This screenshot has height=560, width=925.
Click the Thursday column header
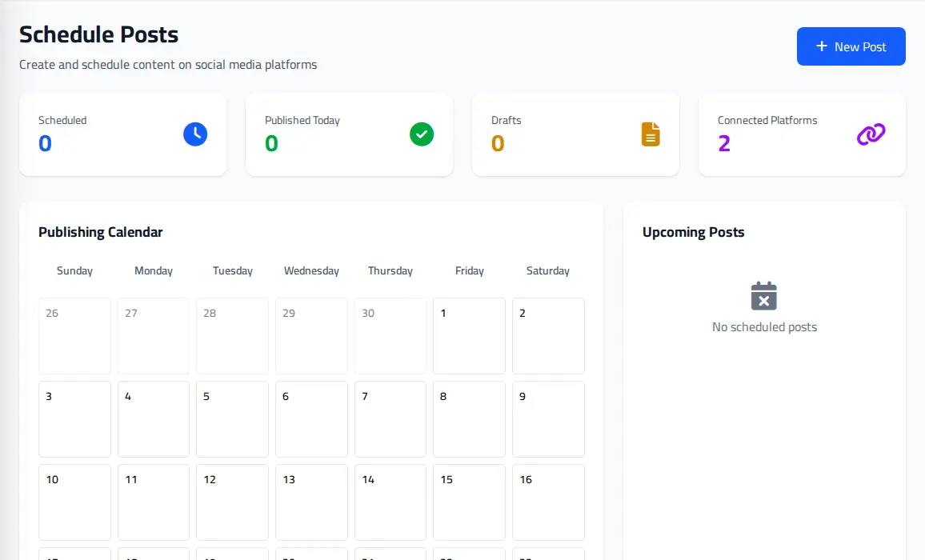390,270
